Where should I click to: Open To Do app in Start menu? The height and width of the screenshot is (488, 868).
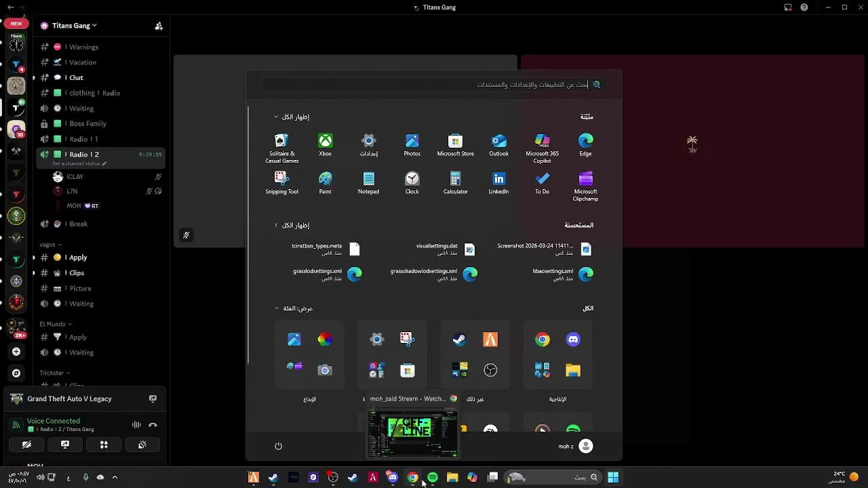(542, 183)
